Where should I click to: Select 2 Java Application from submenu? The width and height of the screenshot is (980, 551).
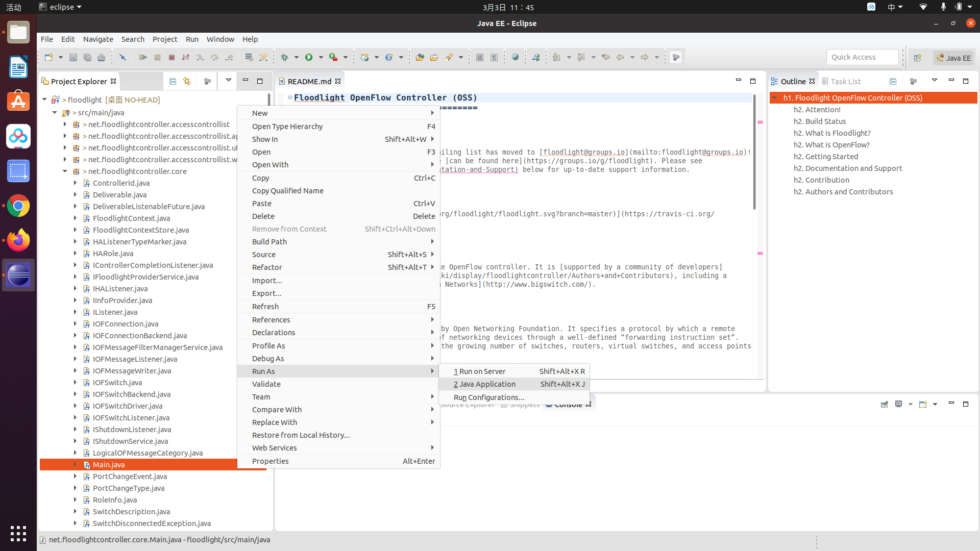pos(484,384)
